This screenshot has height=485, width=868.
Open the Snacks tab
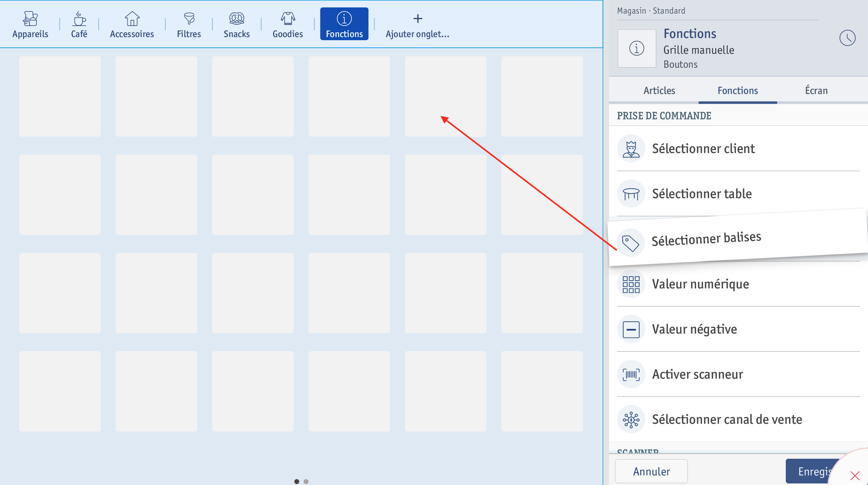236,24
